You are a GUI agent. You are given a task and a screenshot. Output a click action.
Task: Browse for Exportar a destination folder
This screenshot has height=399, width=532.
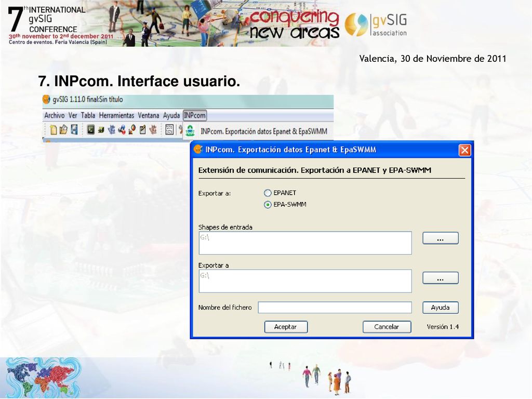[441, 278]
